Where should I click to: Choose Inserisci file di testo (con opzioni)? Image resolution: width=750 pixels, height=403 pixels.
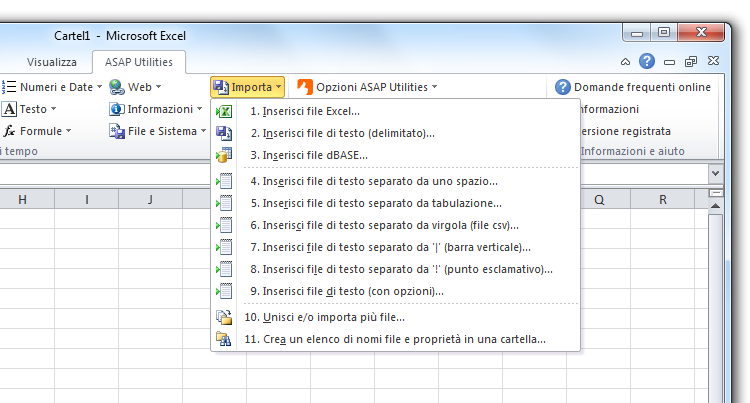pyautogui.click(x=396, y=291)
